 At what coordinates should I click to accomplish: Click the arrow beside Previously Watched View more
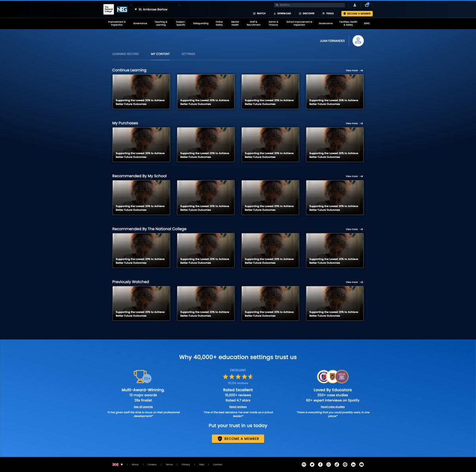coord(361,282)
